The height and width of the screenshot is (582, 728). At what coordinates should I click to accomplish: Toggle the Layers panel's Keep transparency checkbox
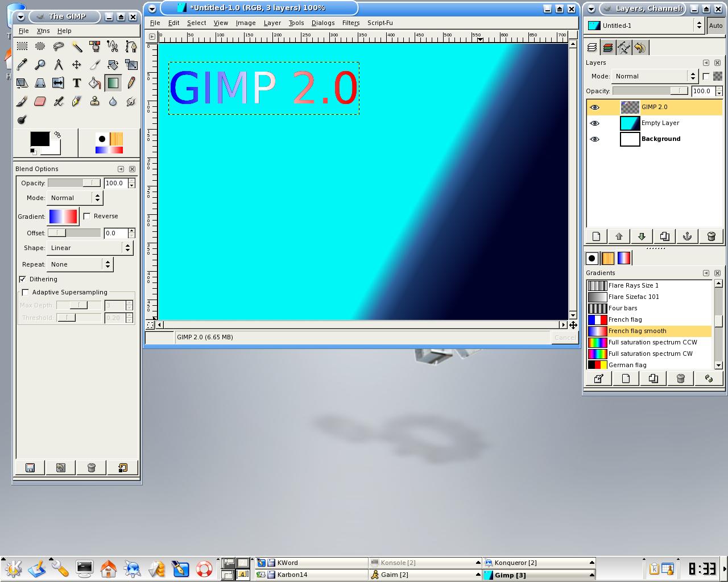pyautogui.click(x=706, y=76)
